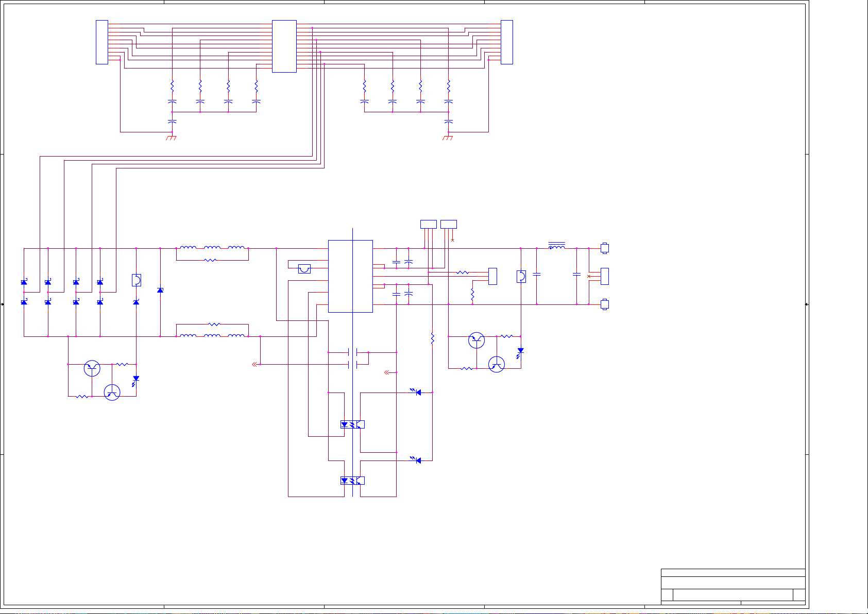Select the lower photodiode above the second optocoupler
The width and height of the screenshot is (868, 614).
[416, 460]
